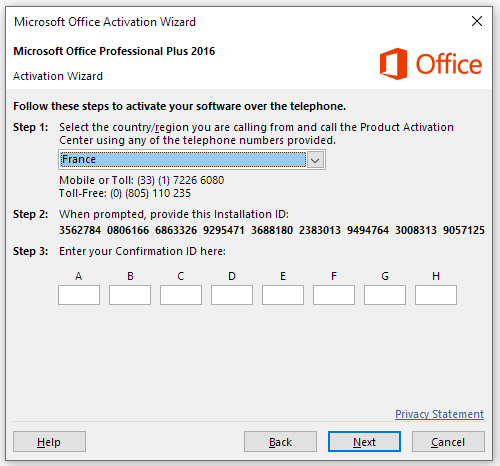Cancel the activation wizard
500x466 pixels.
click(448, 442)
